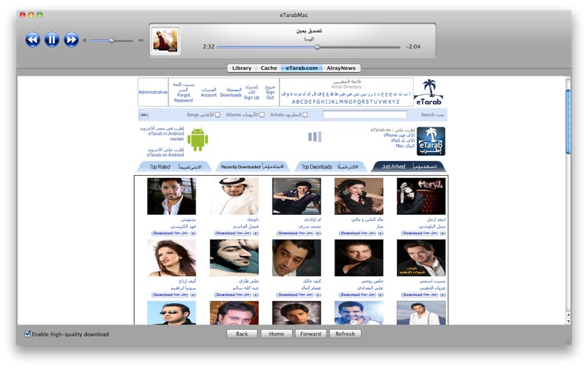
Task: Switch to the Library tab
Action: click(242, 68)
